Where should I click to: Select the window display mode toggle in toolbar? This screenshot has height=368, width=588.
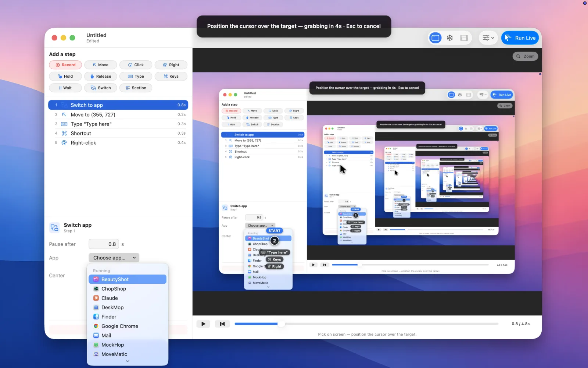pos(435,38)
